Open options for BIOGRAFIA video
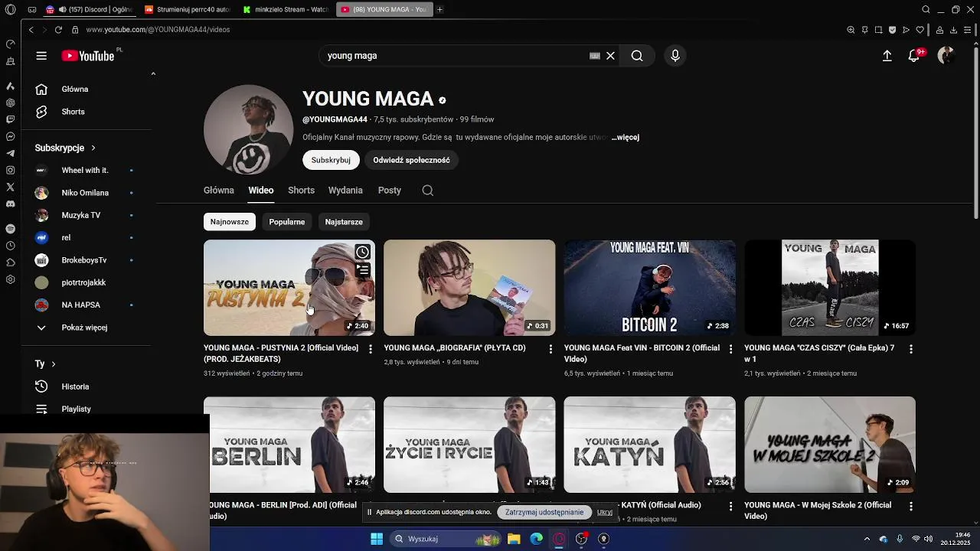 tap(550, 349)
